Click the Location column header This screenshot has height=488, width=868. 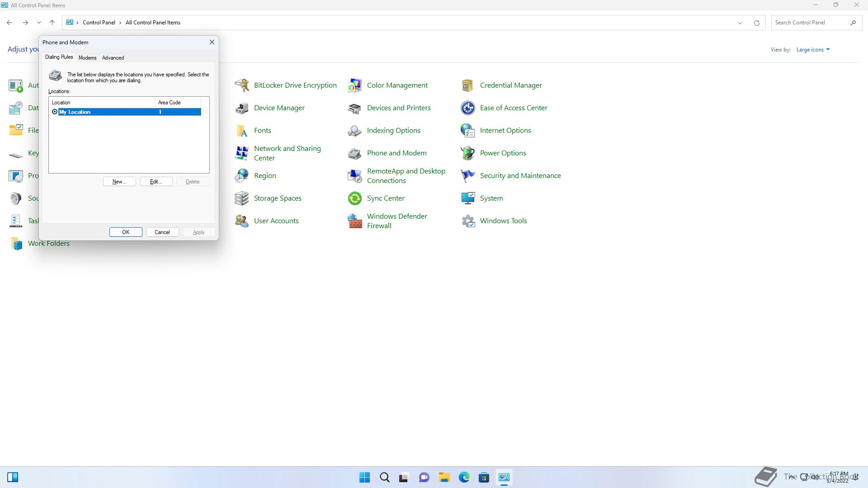(102, 103)
